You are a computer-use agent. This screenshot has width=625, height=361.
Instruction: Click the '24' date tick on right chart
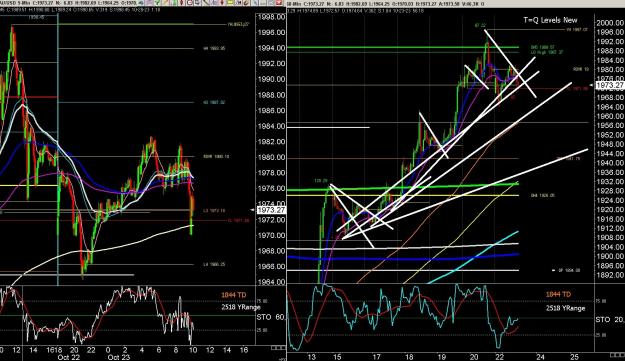[540, 357]
